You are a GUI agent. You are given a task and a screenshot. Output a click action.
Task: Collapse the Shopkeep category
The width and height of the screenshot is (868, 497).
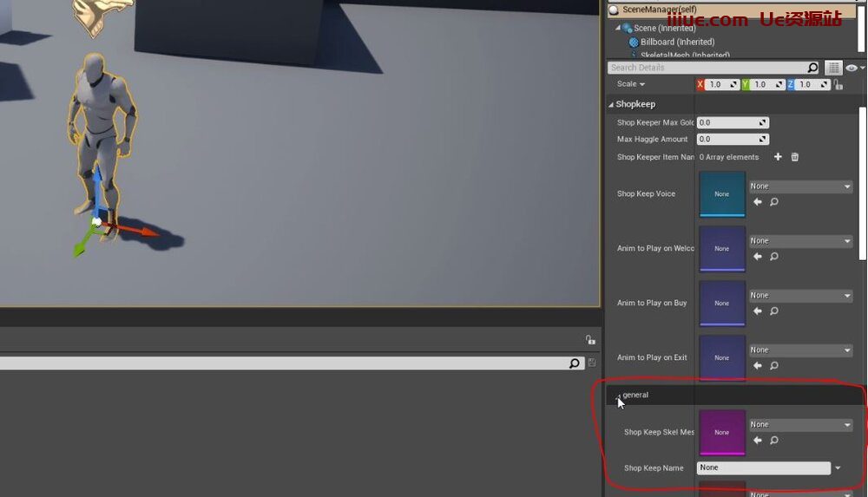click(x=611, y=104)
